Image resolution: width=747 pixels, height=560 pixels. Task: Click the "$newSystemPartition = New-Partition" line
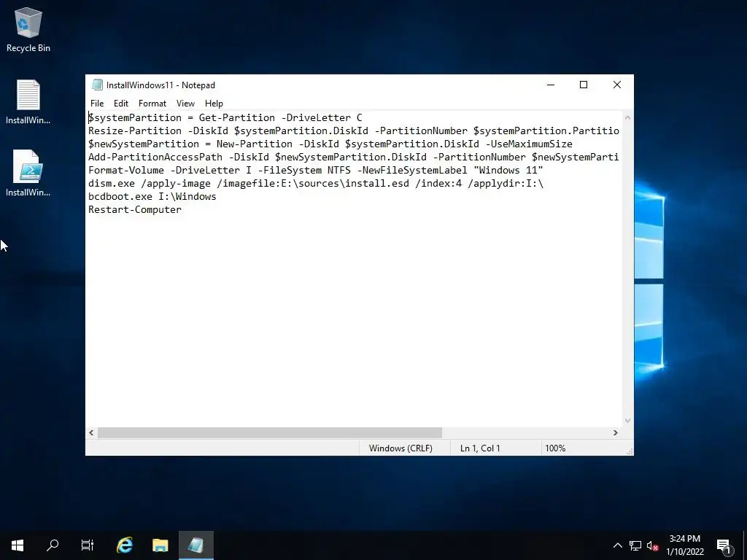330,144
